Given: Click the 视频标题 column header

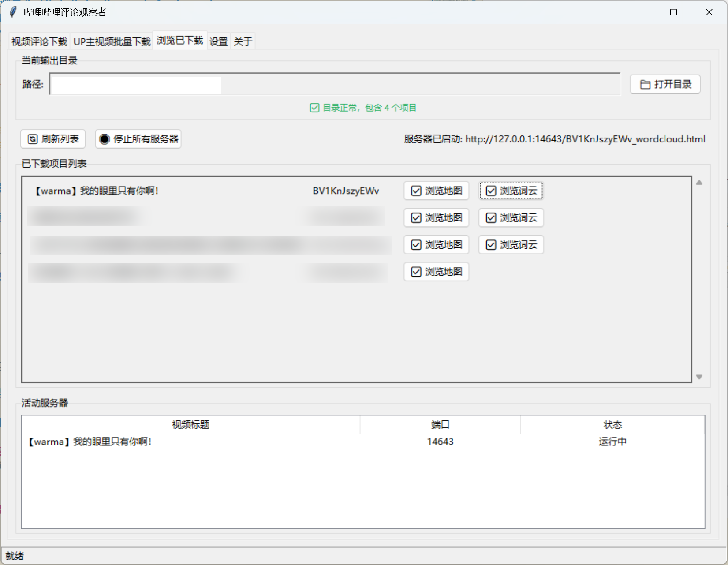Looking at the screenshot, I should point(190,424).
